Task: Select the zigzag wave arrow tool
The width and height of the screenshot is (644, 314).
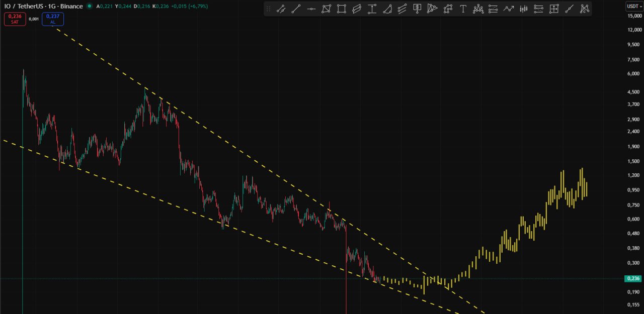Action: [x=509, y=9]
